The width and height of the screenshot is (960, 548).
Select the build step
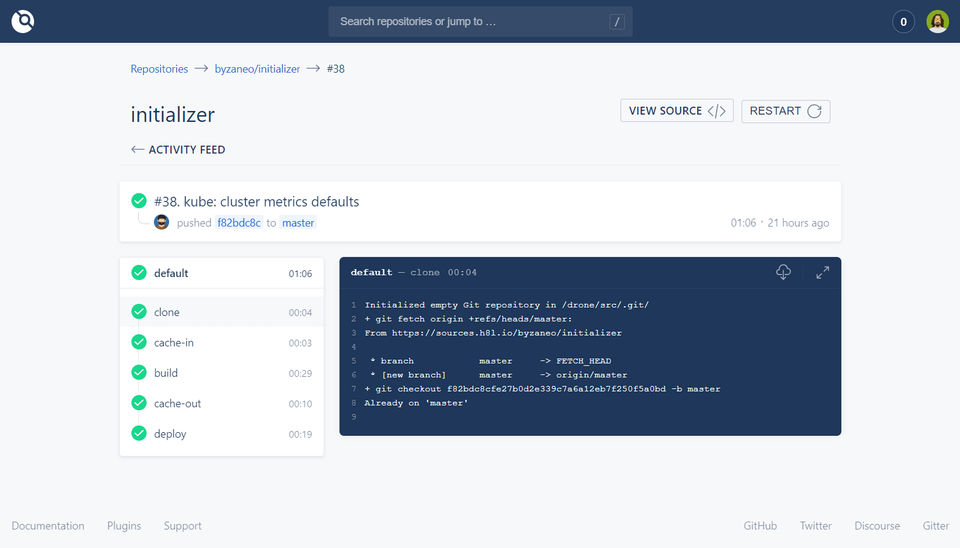222,373
